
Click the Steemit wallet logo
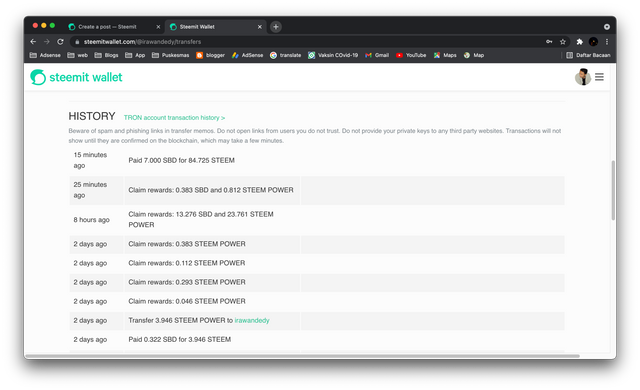point(76,77)
